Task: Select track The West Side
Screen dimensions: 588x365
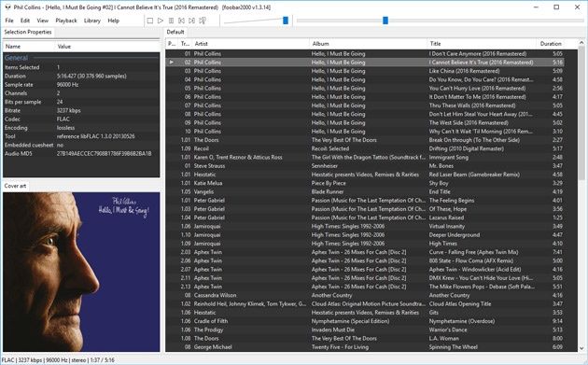Action: point(365,122)
